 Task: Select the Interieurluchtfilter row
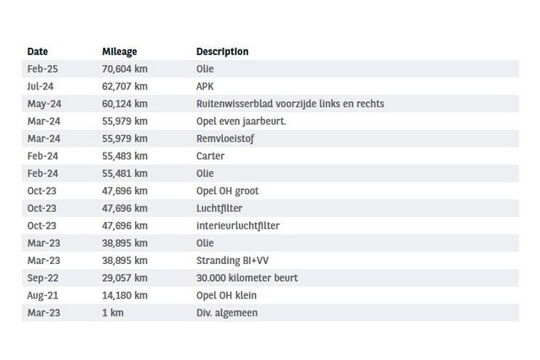270,226
